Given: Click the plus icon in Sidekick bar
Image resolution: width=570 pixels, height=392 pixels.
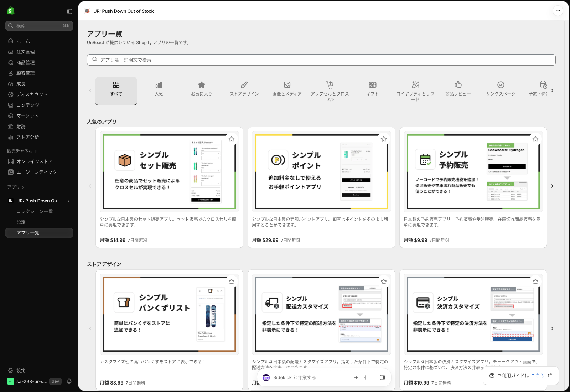Looking at the screenshot, I should [x=356, y=377].
